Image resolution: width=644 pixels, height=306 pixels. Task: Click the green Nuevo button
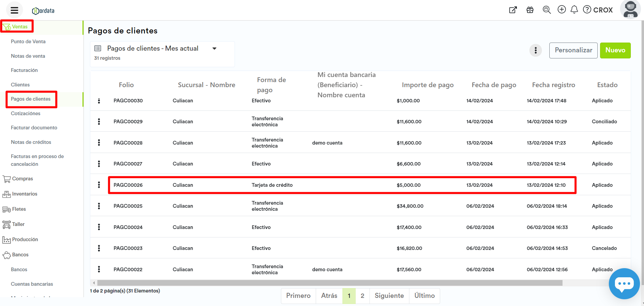coord(615,50)
